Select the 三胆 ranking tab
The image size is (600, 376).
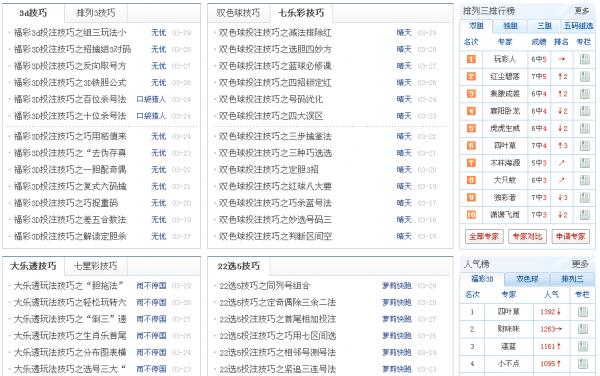[x=544, y=26]
